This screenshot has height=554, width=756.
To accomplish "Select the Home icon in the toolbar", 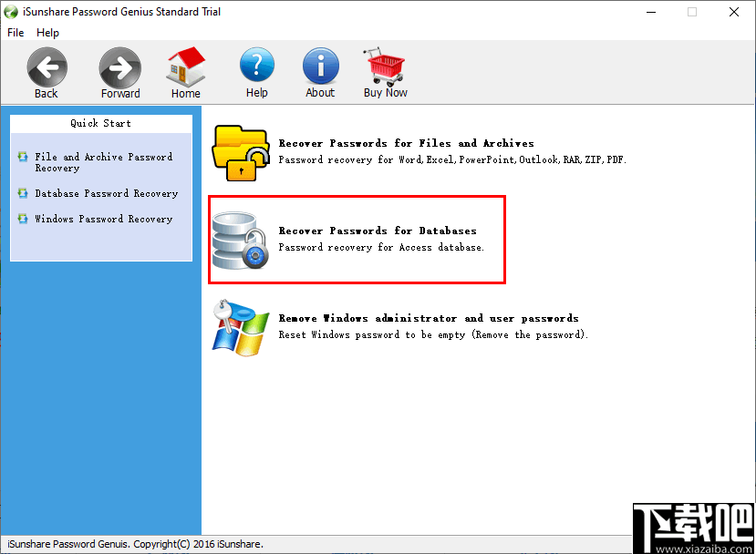I will [185, 67].
